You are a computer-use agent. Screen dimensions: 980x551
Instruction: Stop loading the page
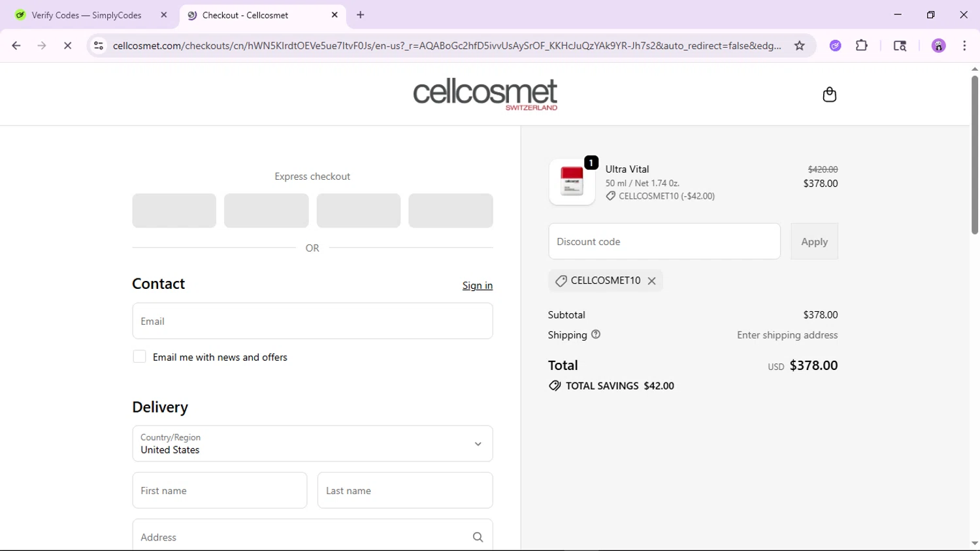(67, 46)
